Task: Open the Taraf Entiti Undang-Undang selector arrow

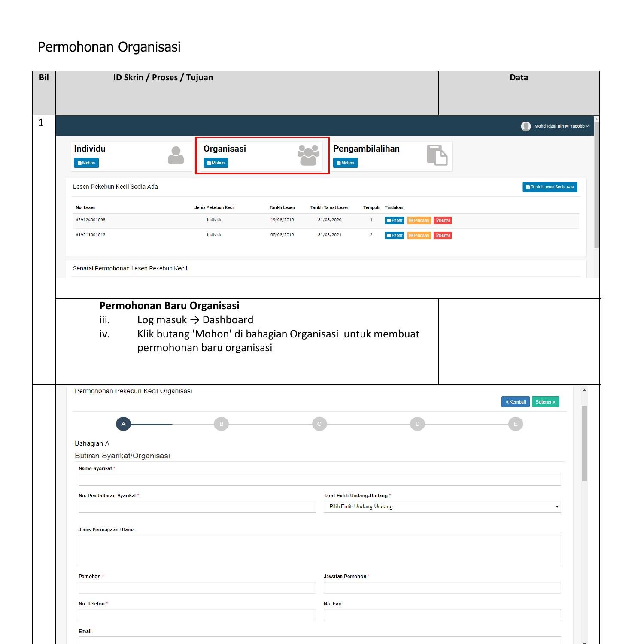Action: click(x=557, y=507)
